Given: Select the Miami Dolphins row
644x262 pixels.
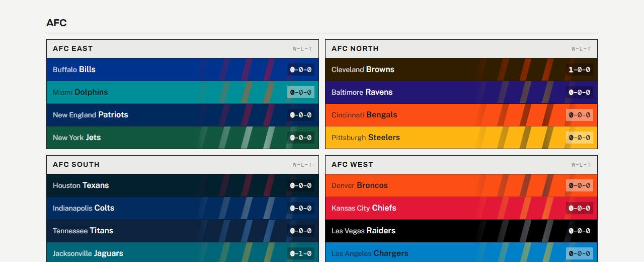Looking at the screenshot, I should (183, 92).
